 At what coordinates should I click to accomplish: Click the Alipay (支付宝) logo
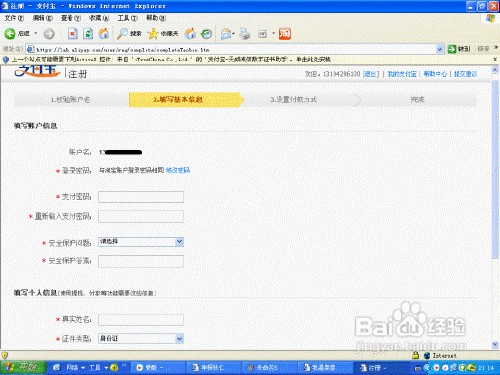(37, 71)
